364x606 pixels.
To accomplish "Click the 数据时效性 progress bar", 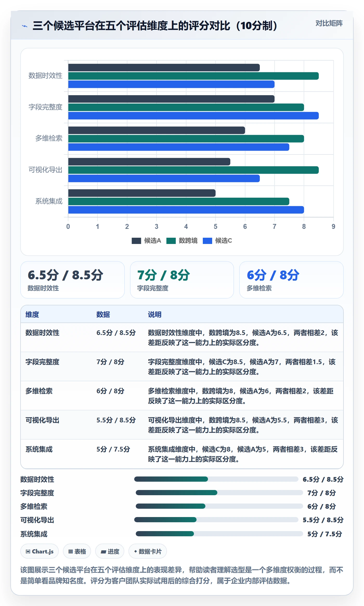I will pos(216,479).
